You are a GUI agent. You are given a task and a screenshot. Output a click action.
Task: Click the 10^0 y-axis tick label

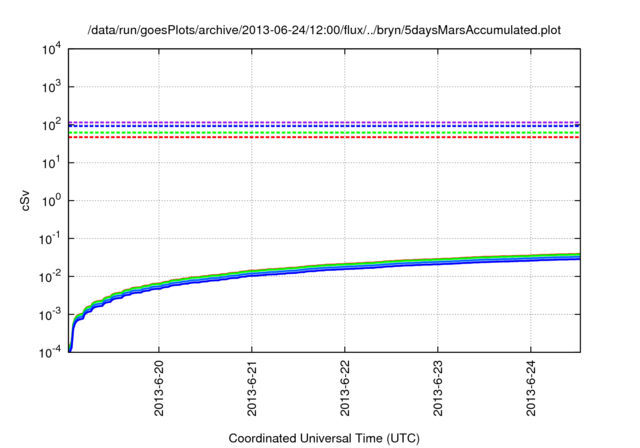(51, 201)
